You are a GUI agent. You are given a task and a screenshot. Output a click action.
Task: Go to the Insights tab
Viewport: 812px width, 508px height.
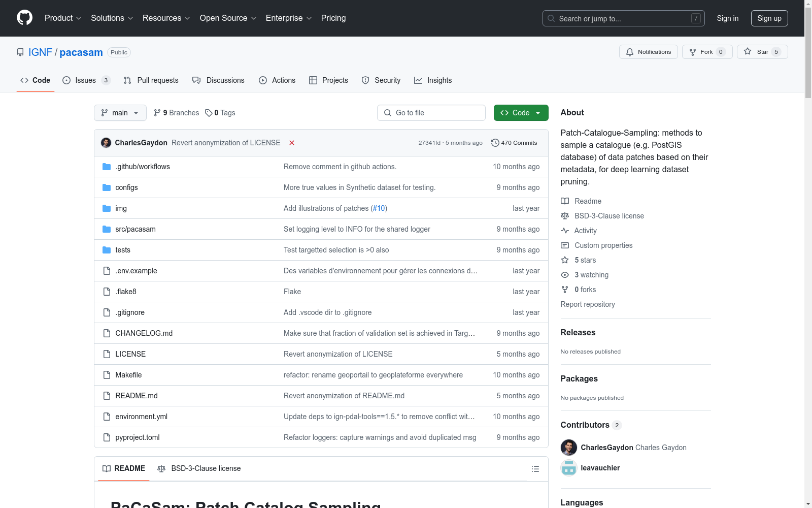click(x=433, y=80)
